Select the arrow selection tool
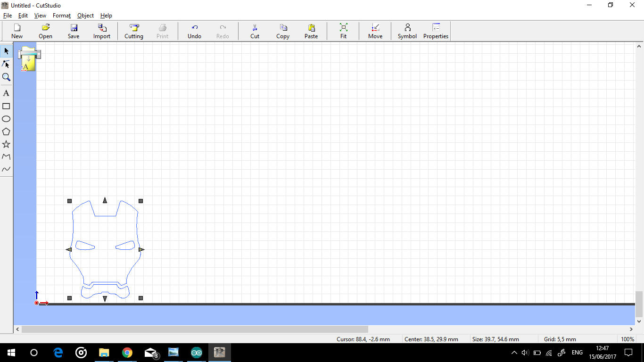This screenshot has height=362, width=644. point(6,51)
